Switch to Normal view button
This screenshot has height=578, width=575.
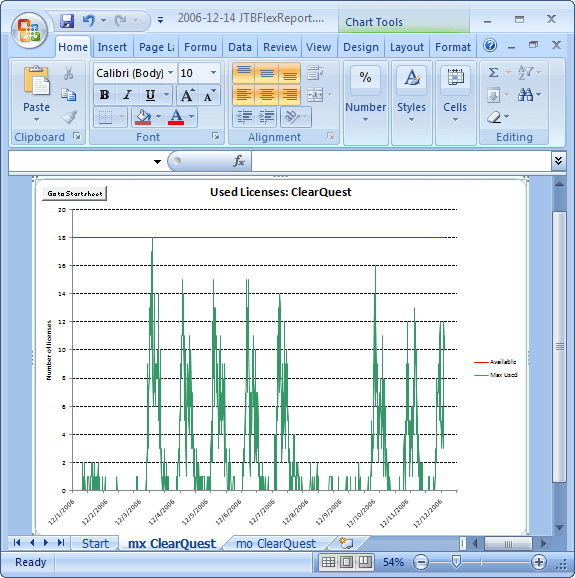point(328,562)
